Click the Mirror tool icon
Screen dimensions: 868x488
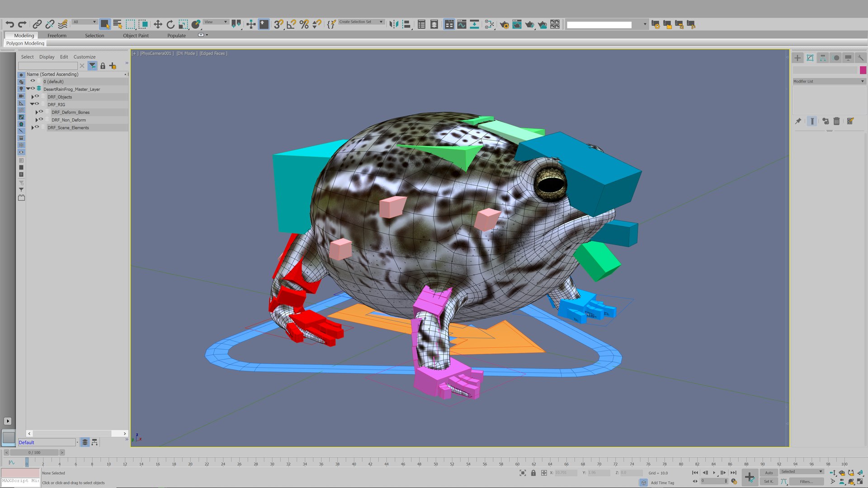click(x=394, y=24)
